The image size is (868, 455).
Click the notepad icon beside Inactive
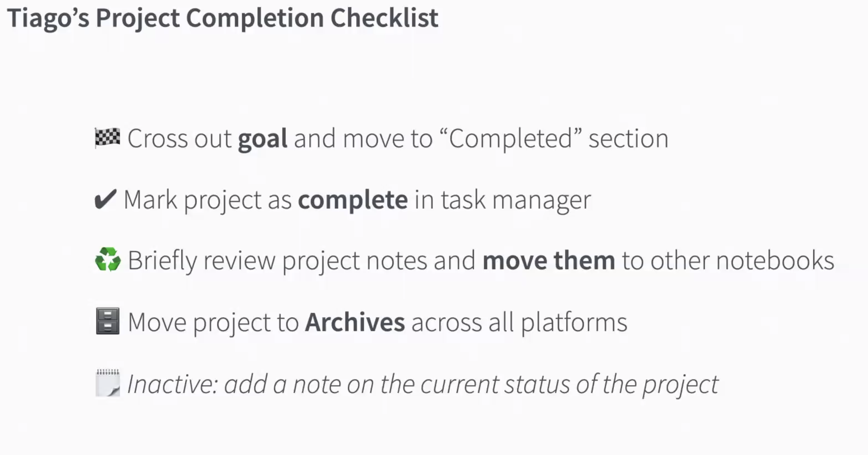pos(108,383)
